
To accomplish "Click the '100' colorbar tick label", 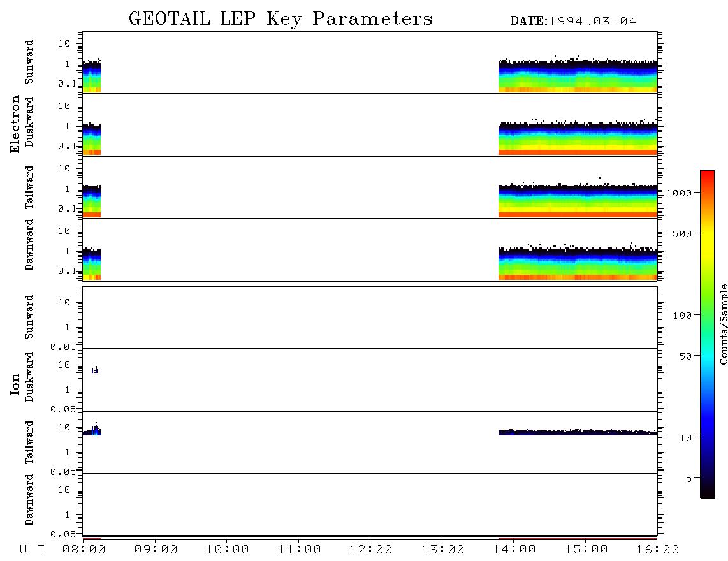I will [683, 316].
